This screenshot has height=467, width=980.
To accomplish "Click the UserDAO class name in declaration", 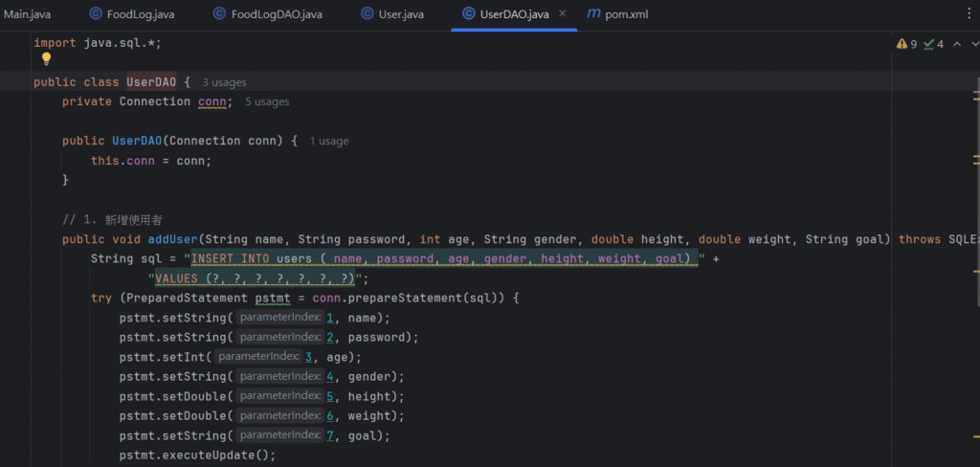I will 152,82.
